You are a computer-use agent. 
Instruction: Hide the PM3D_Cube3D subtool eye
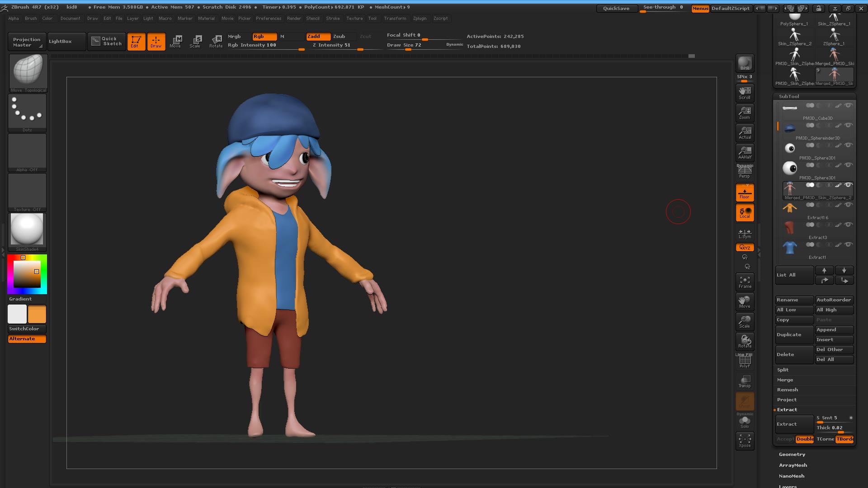point(848,105)
